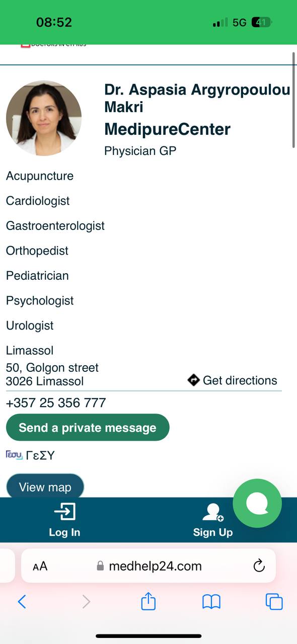The height and width of the screenshot is (644, 297).
Task: Tap the medhelp24.com address bar
Action: (x=148, y=566)
